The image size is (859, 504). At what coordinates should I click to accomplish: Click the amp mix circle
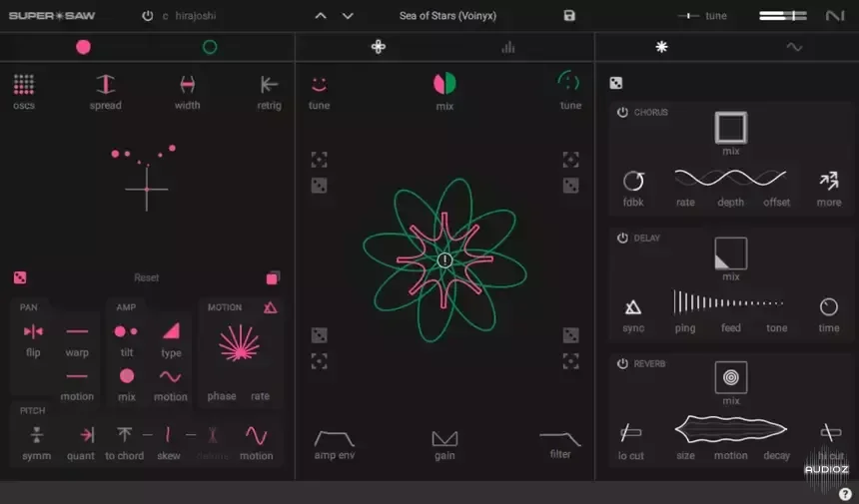point(127,376)
